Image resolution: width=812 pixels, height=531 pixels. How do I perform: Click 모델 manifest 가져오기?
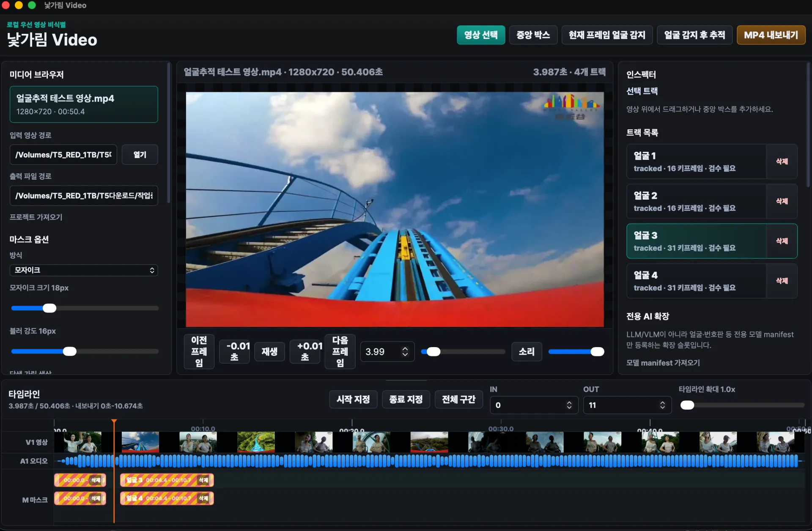tap(663, 363)
